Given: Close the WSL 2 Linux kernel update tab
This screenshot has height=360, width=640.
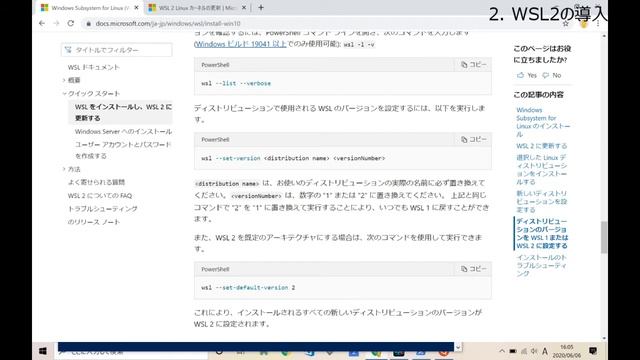Looking at the screenshot, I should click(x=244, y=7).
